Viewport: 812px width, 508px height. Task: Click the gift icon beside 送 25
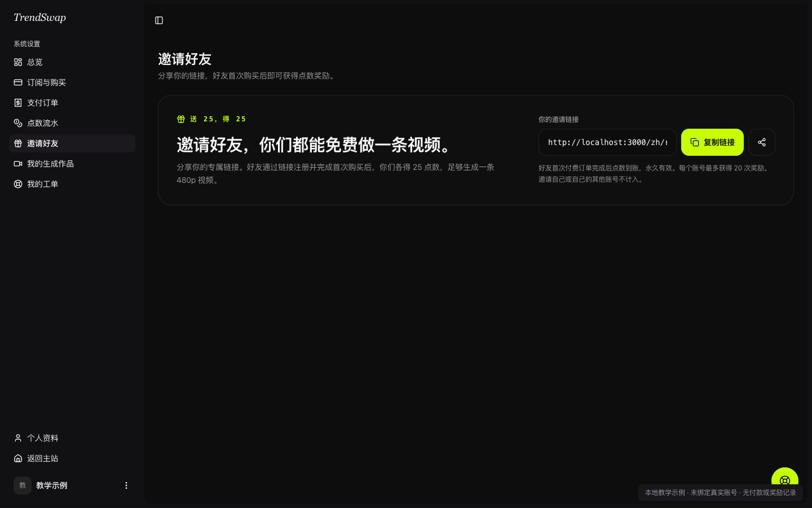pos(181,119)
